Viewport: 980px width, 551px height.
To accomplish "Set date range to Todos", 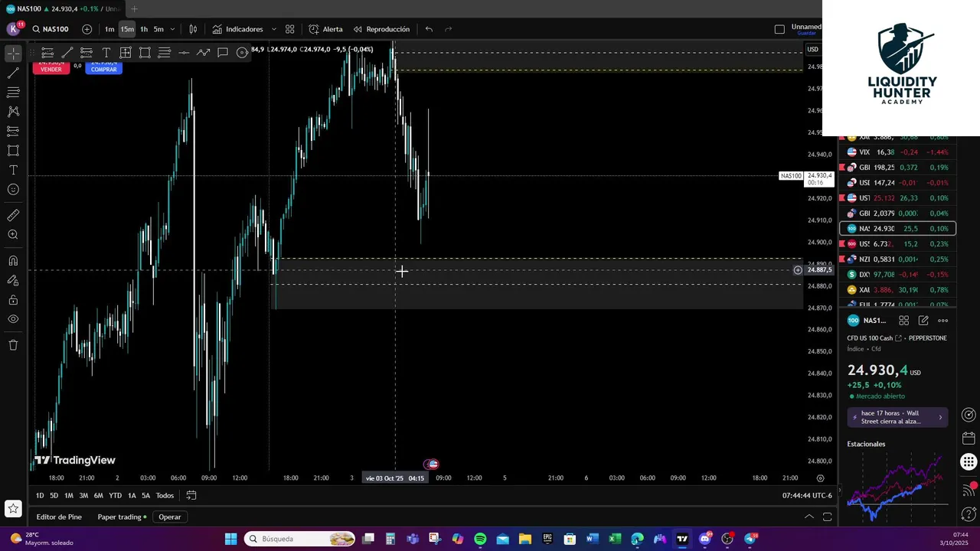I will click(x=165, y=495).
